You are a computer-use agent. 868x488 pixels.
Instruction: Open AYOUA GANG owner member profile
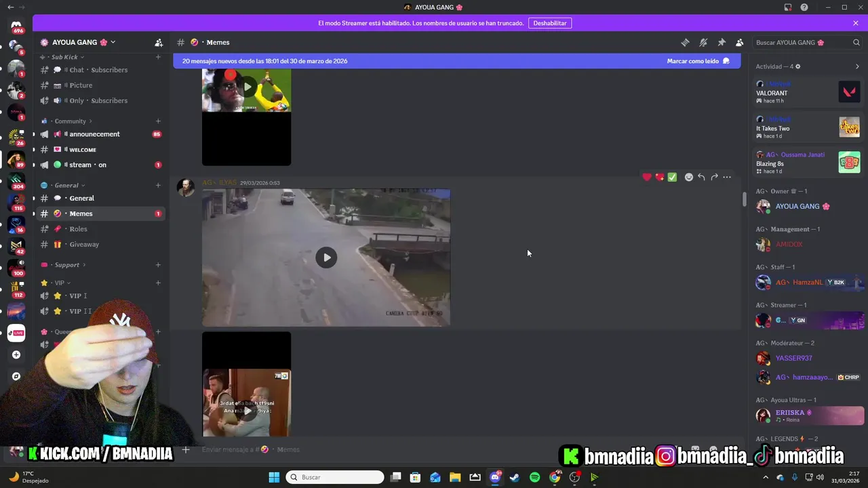click(x=808, y=206)
